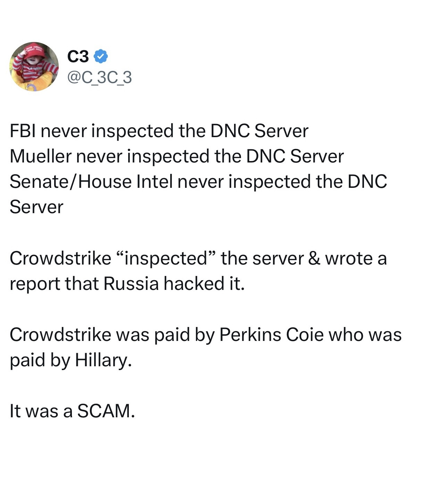Click "It was a" in the final line

point(41,411)
